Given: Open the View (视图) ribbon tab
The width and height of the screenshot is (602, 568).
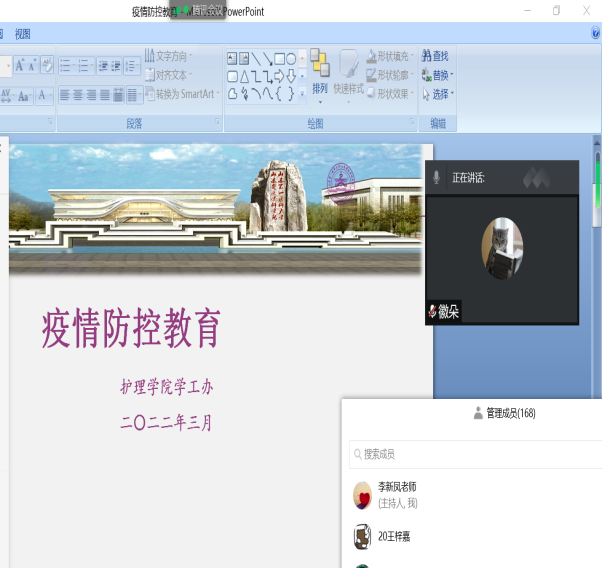Looking at the screenshot, I should [x=22, y=33].
